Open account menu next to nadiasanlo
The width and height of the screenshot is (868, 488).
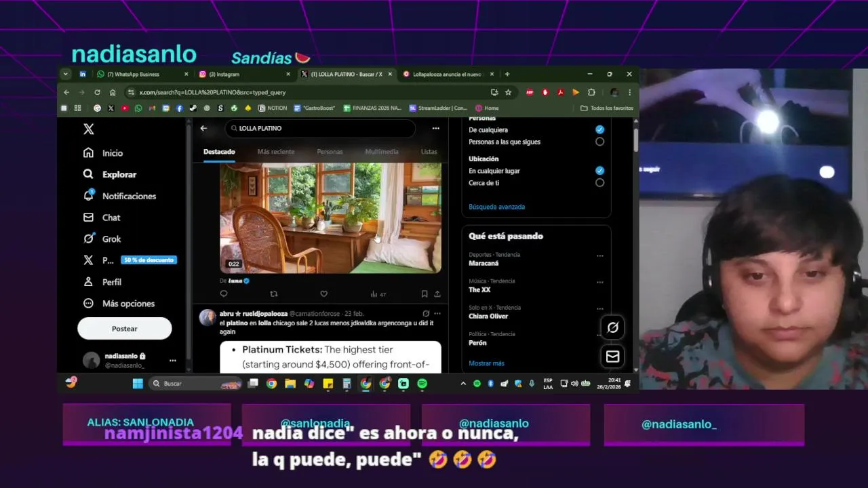[172, 361]
